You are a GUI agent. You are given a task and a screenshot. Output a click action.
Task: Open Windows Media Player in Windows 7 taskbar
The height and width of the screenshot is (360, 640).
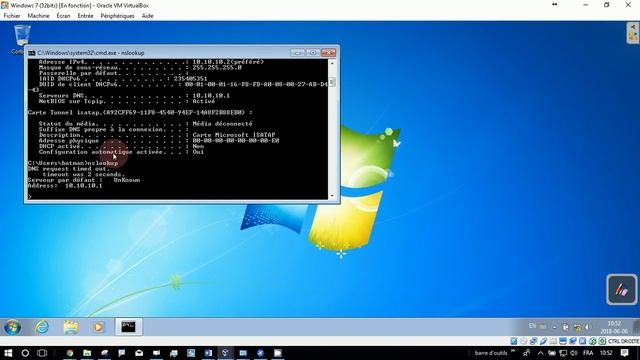[98, 327]
